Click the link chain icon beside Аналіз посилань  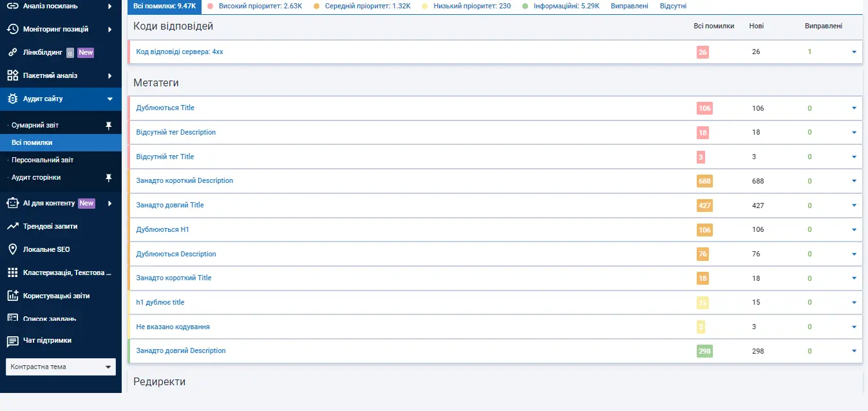click(12, 6)
